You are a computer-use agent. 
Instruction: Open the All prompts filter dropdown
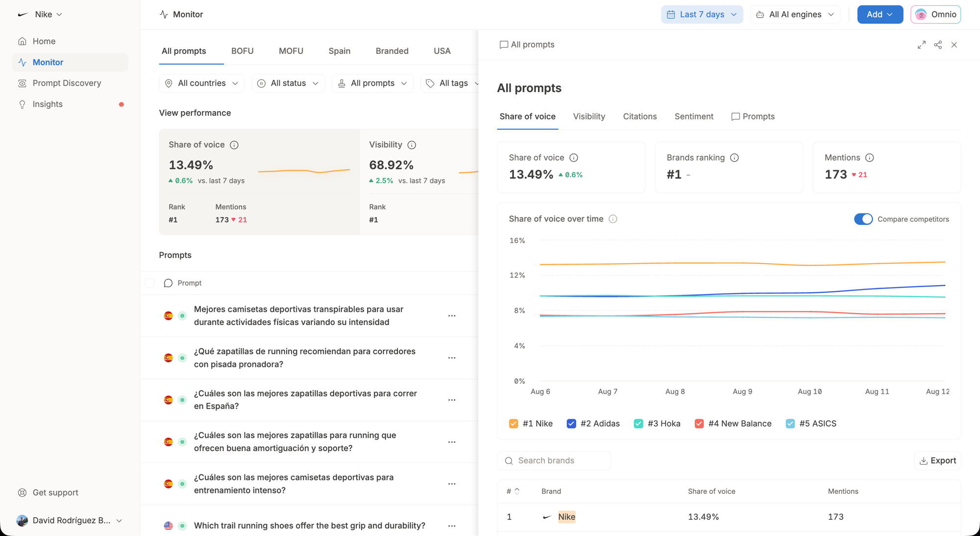click(x=372, y=83)
